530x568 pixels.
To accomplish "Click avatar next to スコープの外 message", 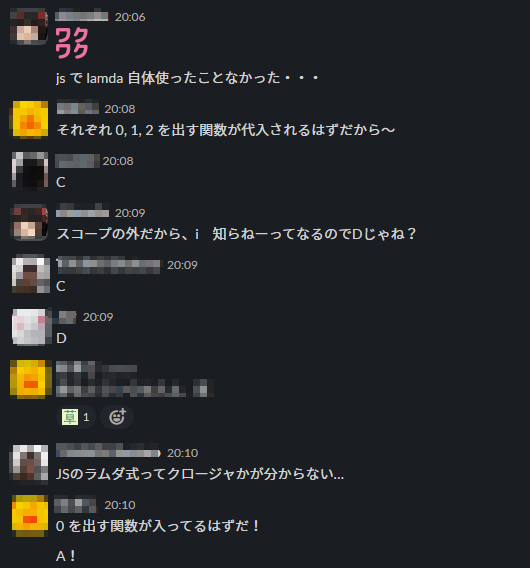I will coord(30,223).
